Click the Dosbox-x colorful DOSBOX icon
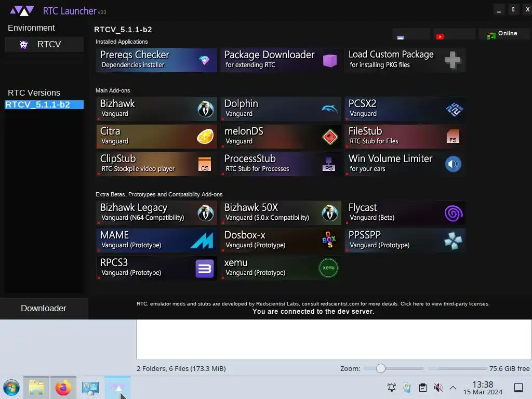532x399 pixels. click(x=329, y=240)
